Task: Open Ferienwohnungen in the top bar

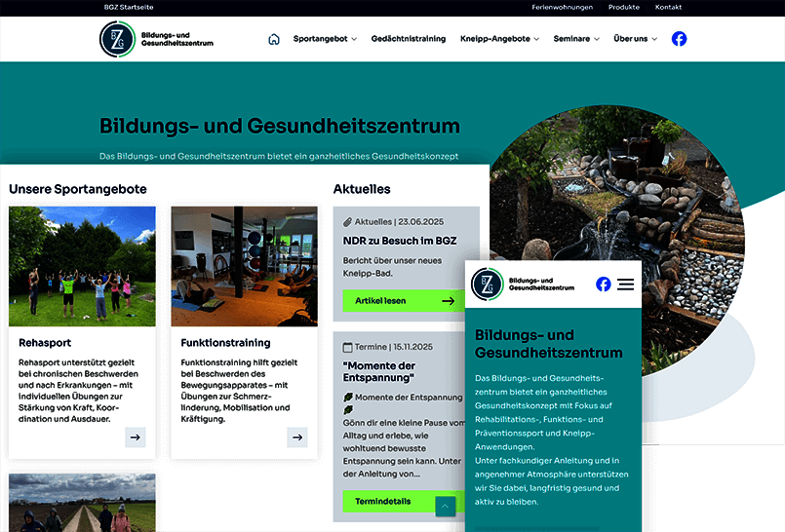Action: click(562, 7)
